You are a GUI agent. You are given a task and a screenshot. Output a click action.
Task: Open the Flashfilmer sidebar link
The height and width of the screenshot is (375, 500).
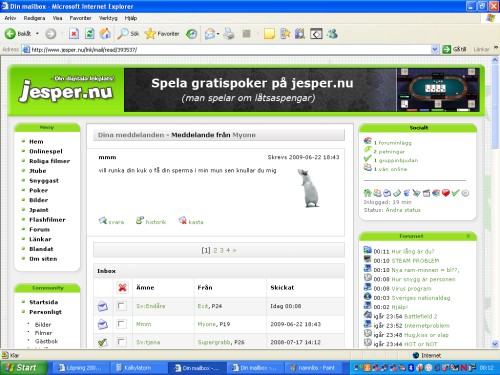pyautogui.click(x=47, y=220)
